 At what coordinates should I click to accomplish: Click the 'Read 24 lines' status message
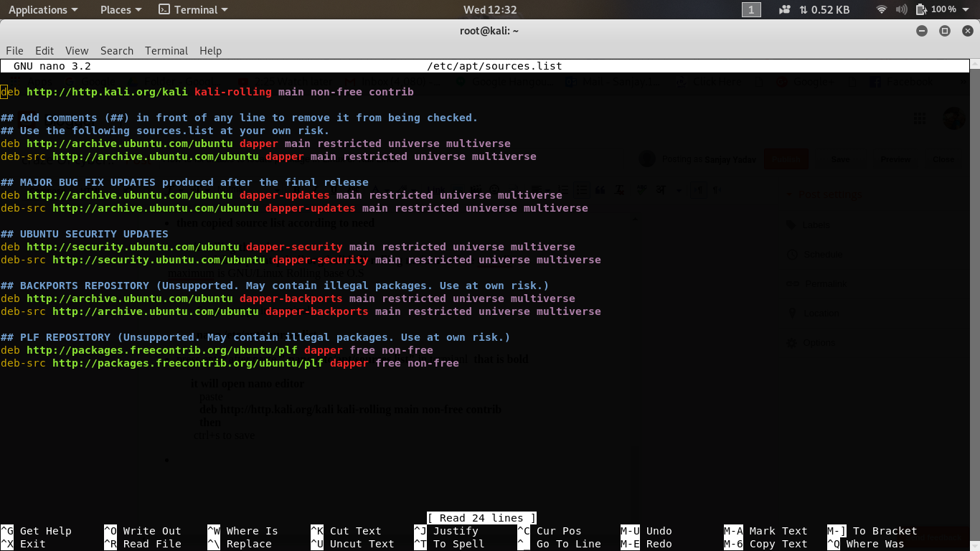coord(481,518)
